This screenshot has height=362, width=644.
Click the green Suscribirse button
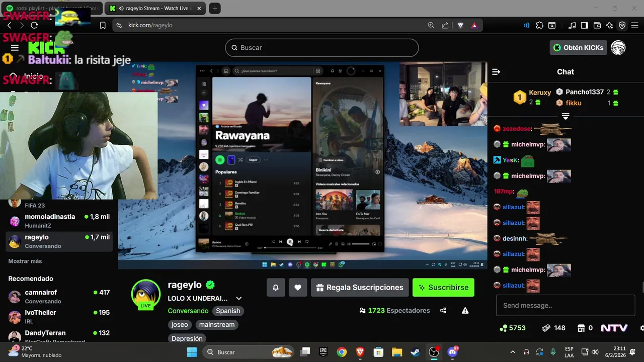tap(443, 288)
